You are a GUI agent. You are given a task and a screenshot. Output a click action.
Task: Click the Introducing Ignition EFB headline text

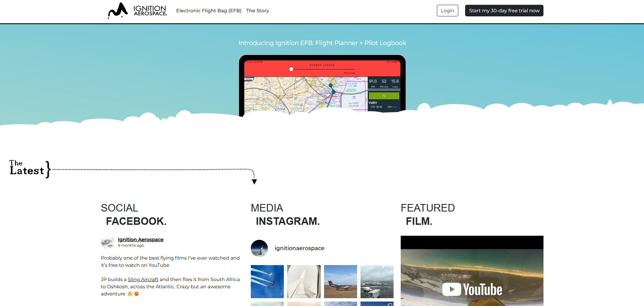point(322,43)
